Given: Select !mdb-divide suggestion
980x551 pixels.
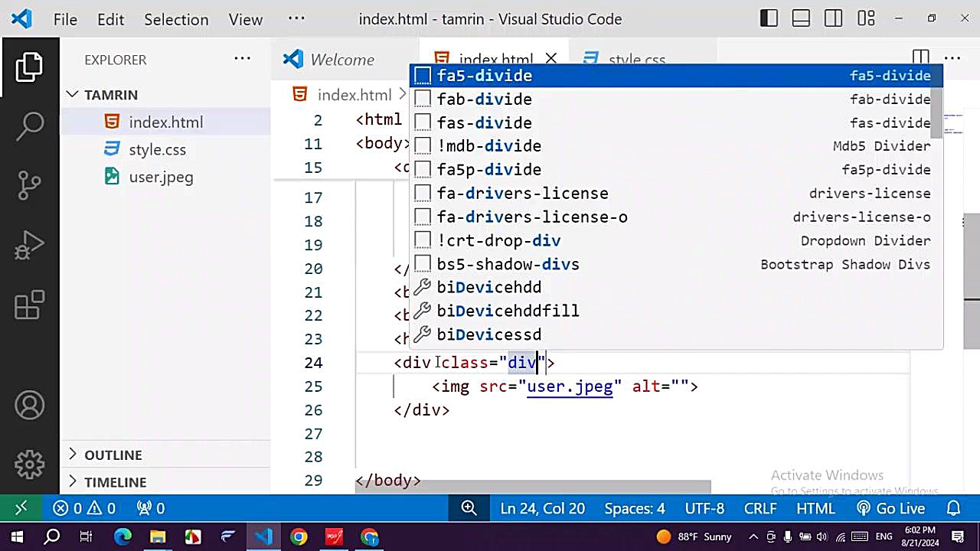Looking at the screenshot, I should pyautogui.click(x=671, y=146).
